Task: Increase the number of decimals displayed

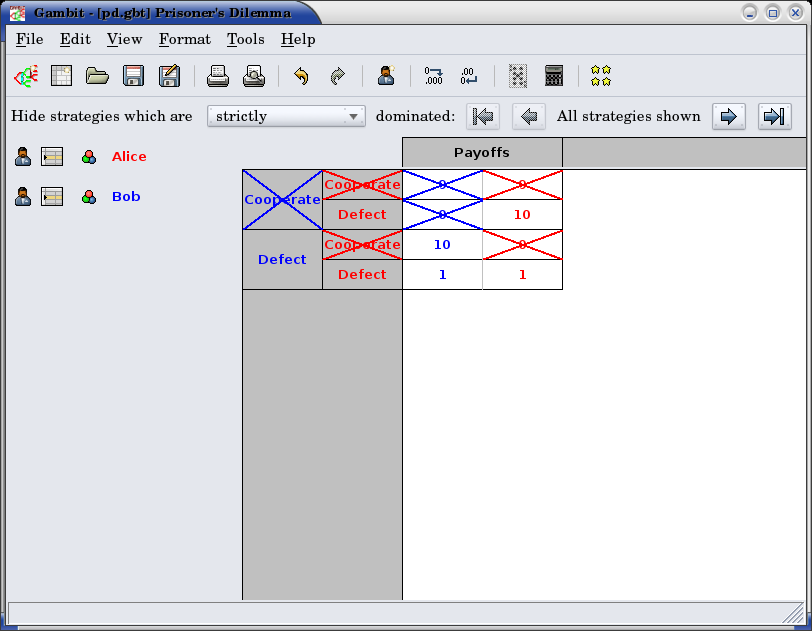Action: pyautogui.click(x=433, y=76)
